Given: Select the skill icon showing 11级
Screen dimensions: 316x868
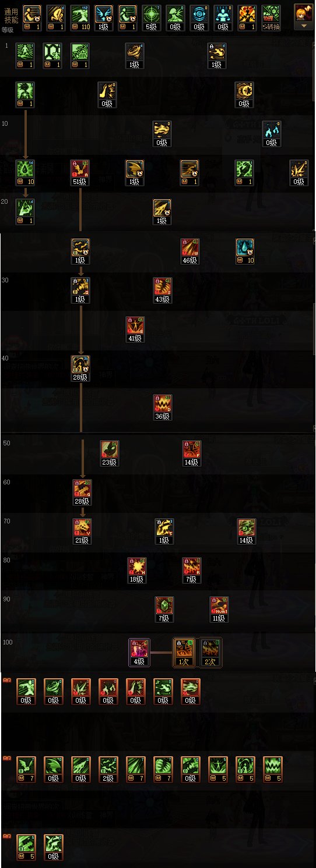Looking at the screenshot, I should click(217, 610).
